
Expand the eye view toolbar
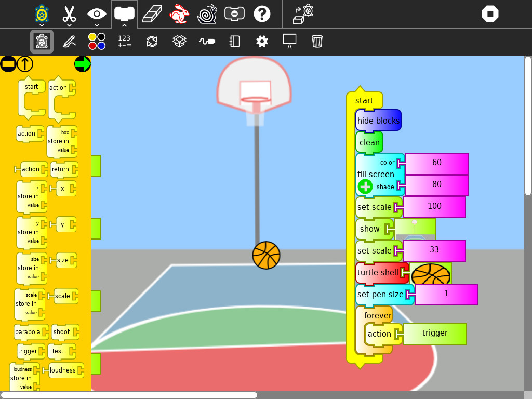click(97, 14)
